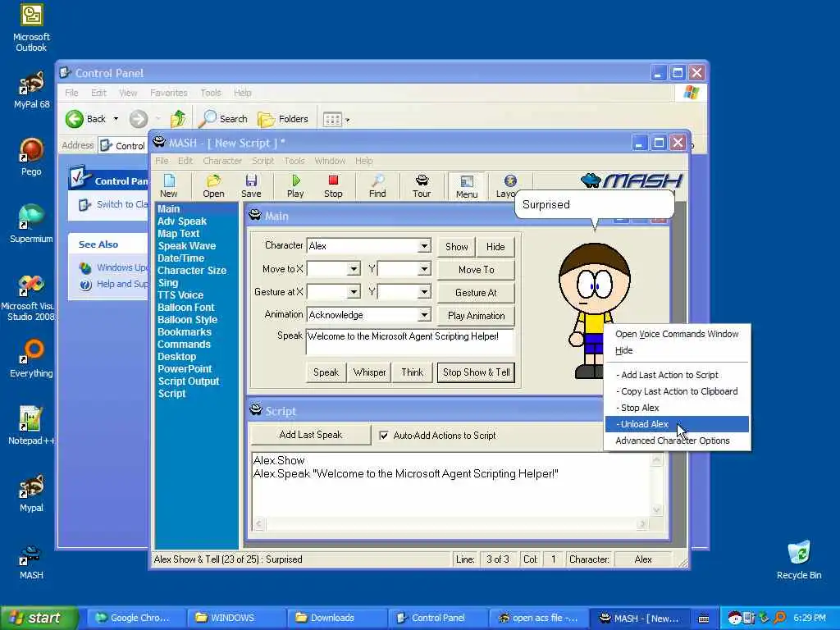Click the Think button

tap(412, 372)
